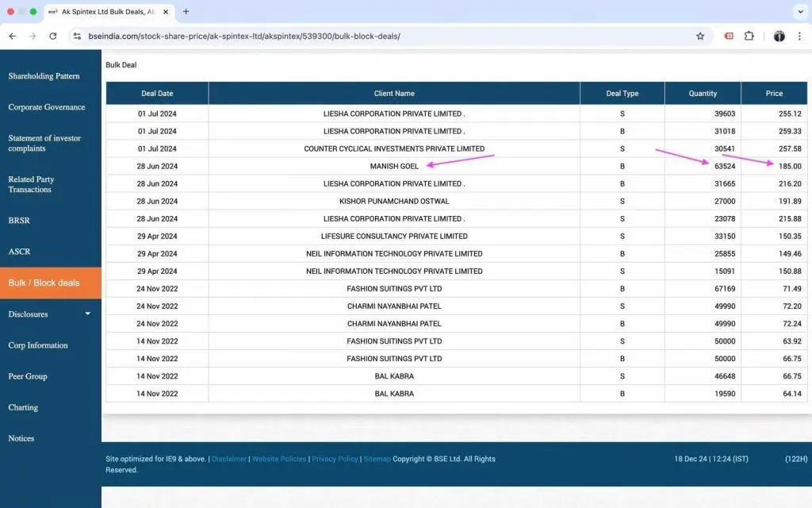Click the red extension icon in toolbar
The width and height of the screenshot is (812, 508).
(729, 36)
